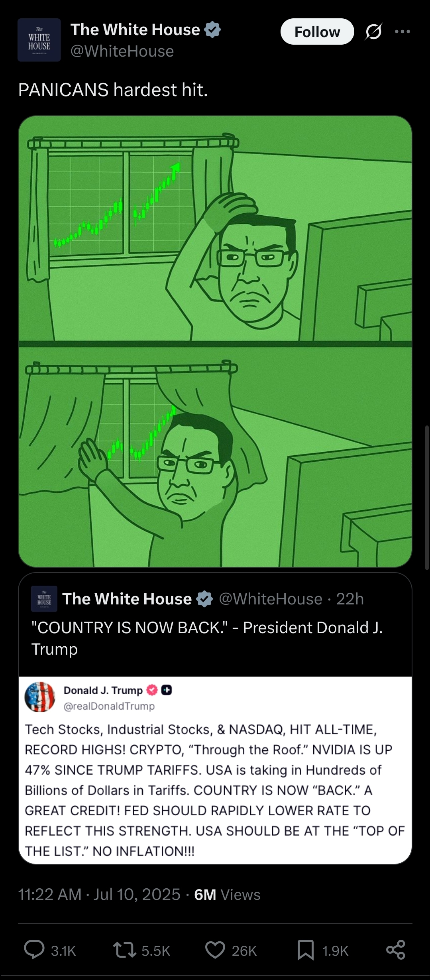Click the quoted post's small White House avatar
The width and height of the screenshot is (430, 980).
44,599
